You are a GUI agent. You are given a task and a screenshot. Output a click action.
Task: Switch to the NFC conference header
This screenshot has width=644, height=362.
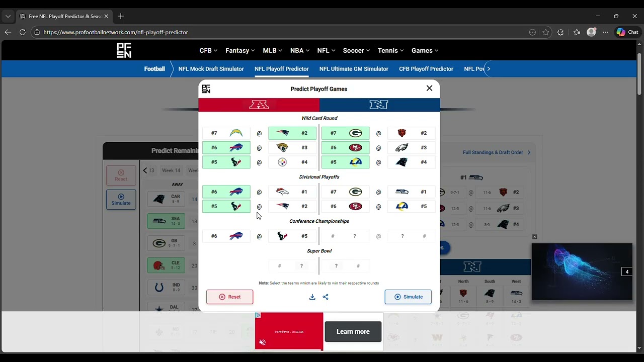point(379,105)
